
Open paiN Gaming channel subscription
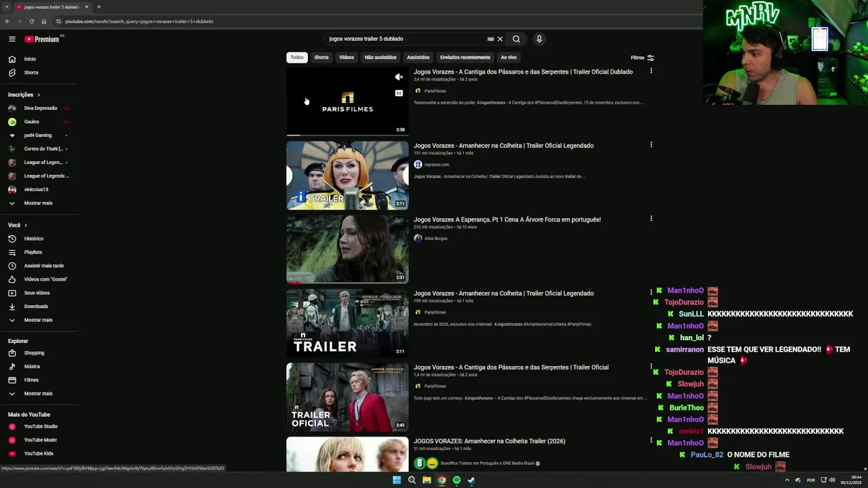[x=39, y=136]
